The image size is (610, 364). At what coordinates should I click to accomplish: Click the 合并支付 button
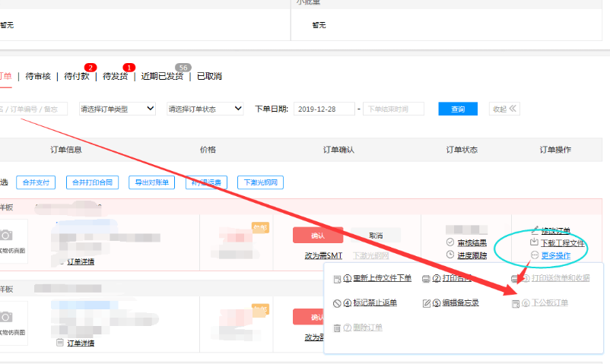click(x=36, y=182)
